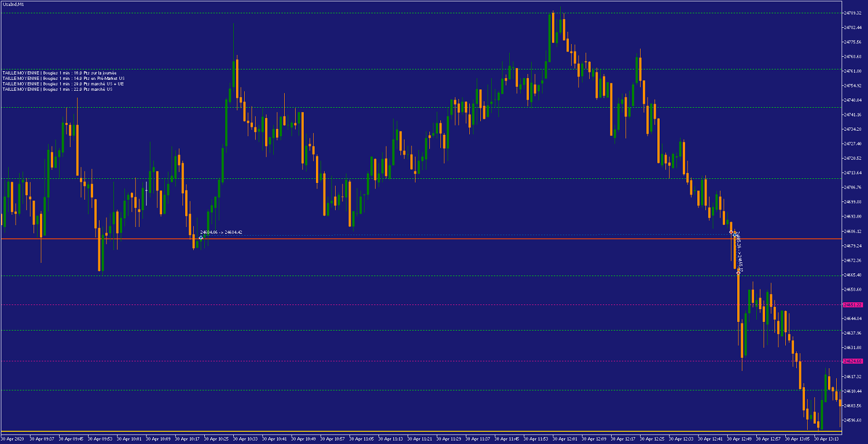Click the '30 Apr 12:09' time label
This screenshot has height=444, width=868.
[594, 438]
